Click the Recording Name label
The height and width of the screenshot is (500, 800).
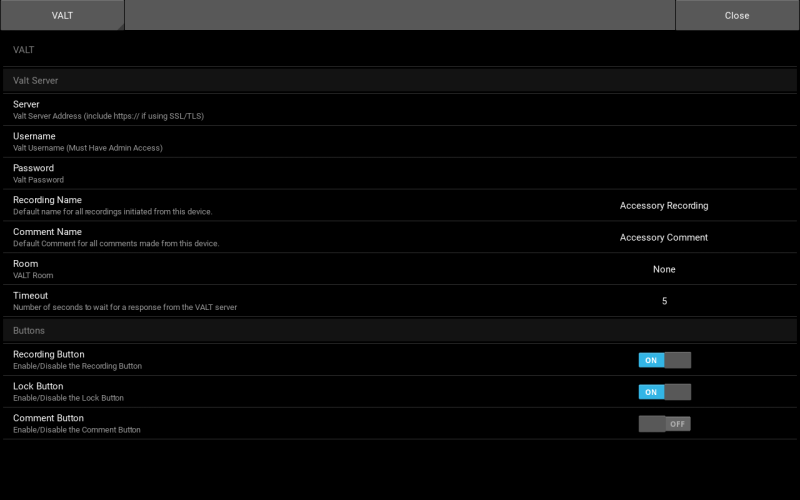point(47,200)
